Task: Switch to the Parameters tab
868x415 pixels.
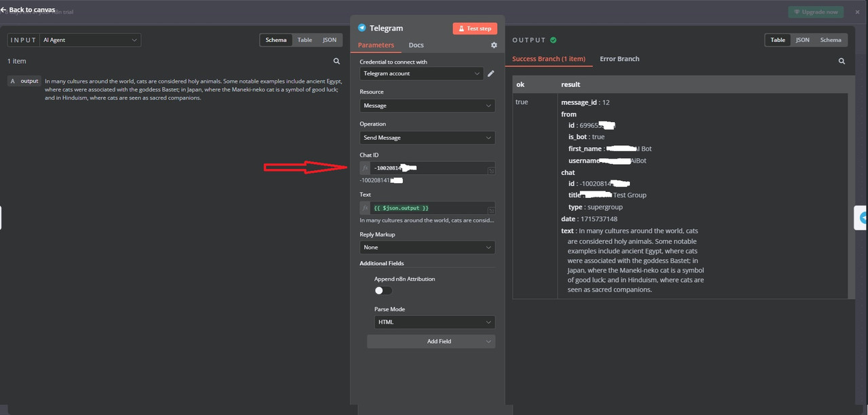Action: coord(376,45)
